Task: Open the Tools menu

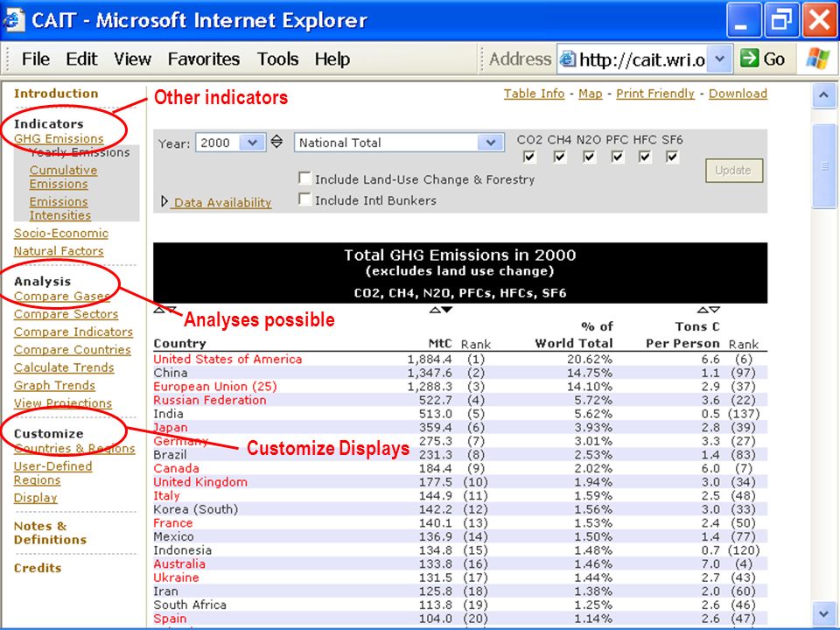Action: coord(277,59)
